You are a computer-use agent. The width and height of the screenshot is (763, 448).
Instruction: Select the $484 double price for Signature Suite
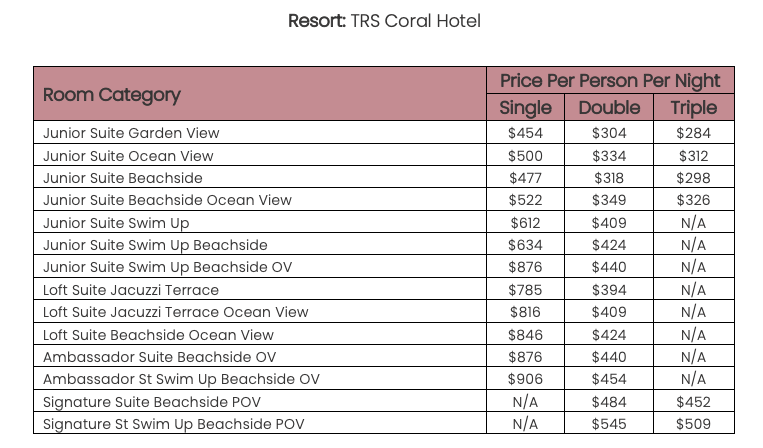click(x=608, y=402)
